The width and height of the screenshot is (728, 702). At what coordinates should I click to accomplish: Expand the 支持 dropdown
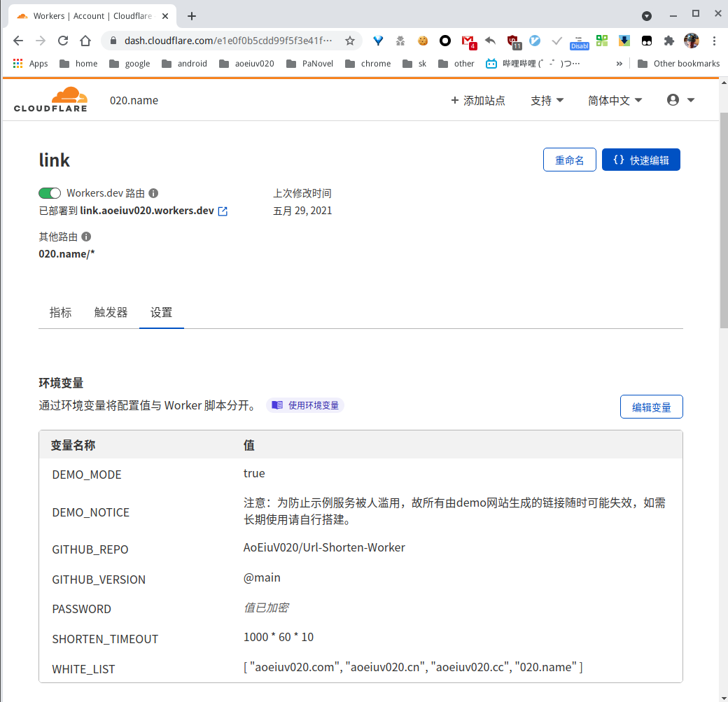pos(547,100)
